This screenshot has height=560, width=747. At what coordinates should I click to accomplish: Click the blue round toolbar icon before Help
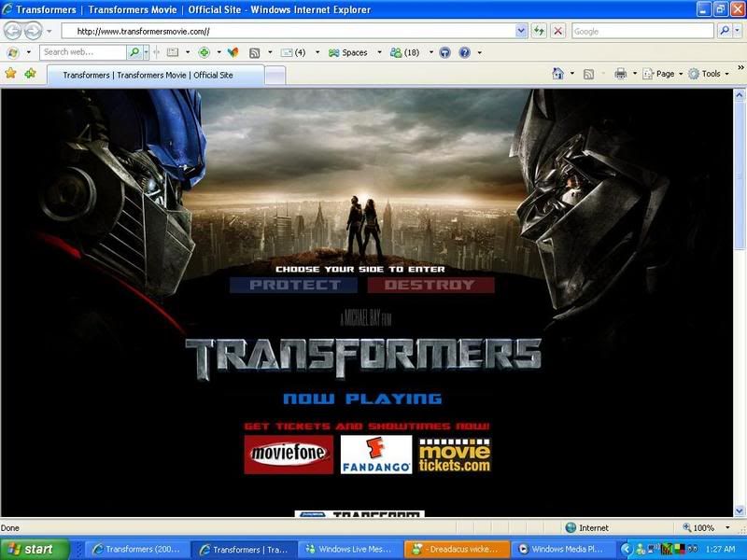(x=444, y=52)
